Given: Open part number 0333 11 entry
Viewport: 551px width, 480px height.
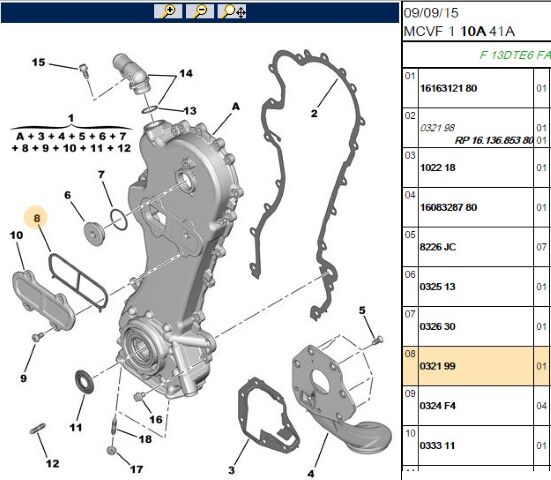Looking at the screenshot, I should (437, 446).
